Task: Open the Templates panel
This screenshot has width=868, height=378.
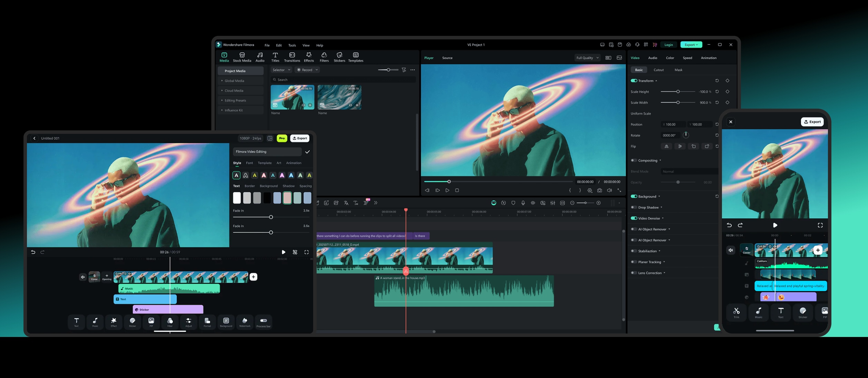Action: point(356,57)
